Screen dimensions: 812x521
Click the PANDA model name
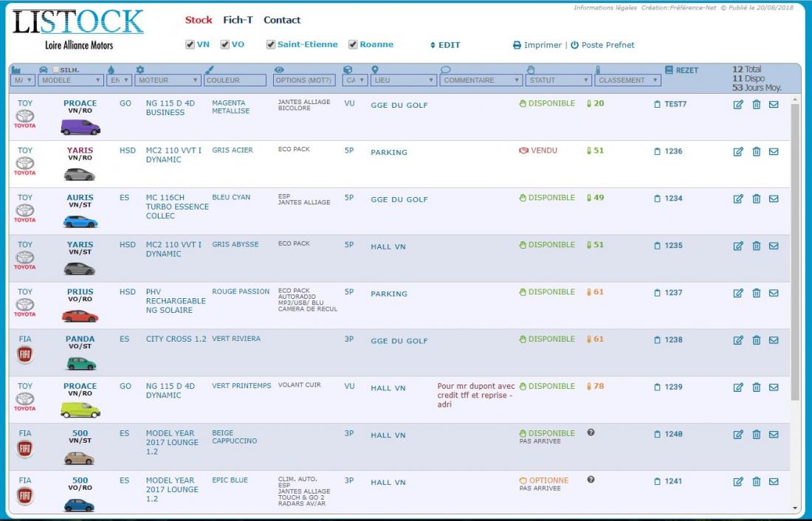[x=80, y=339]
